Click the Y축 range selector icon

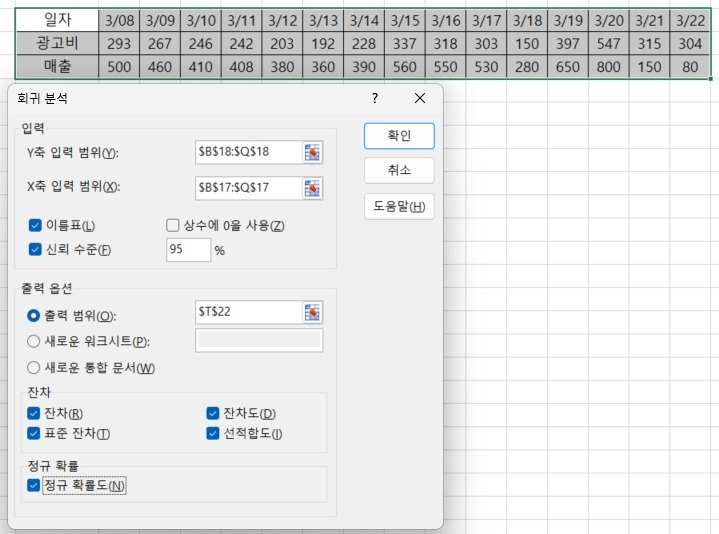point(312,152)
